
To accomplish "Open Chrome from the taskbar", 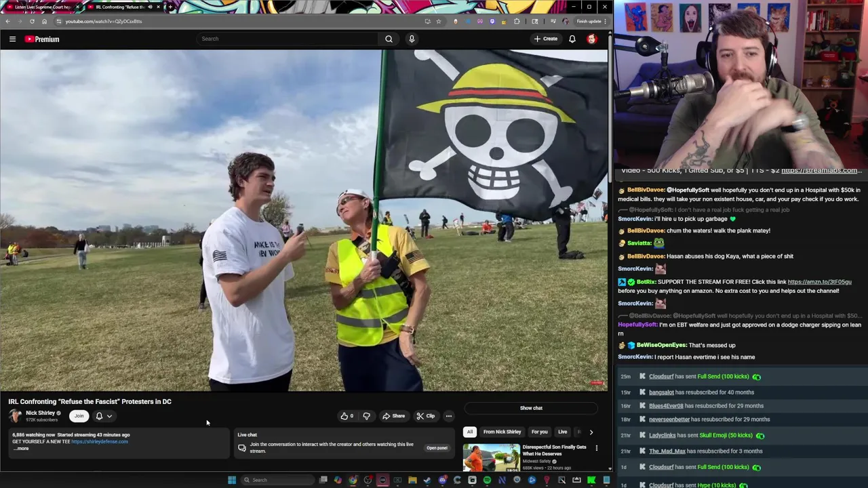I will click(x=353, y=480).
